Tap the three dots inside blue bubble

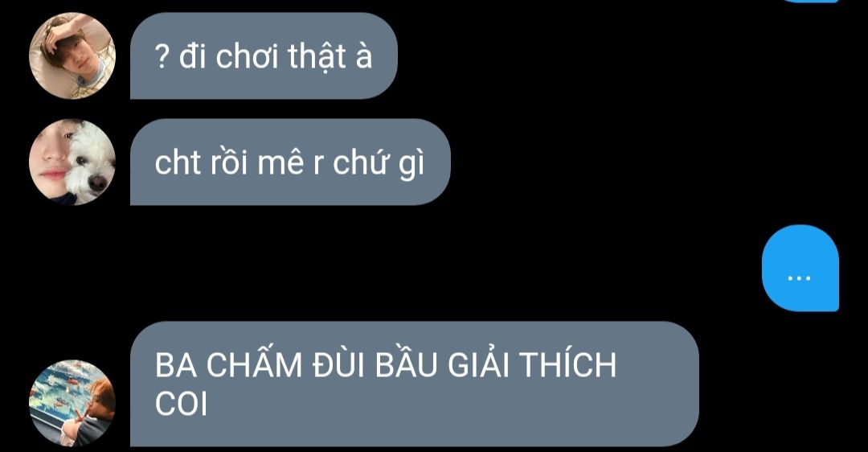point(800,278)
